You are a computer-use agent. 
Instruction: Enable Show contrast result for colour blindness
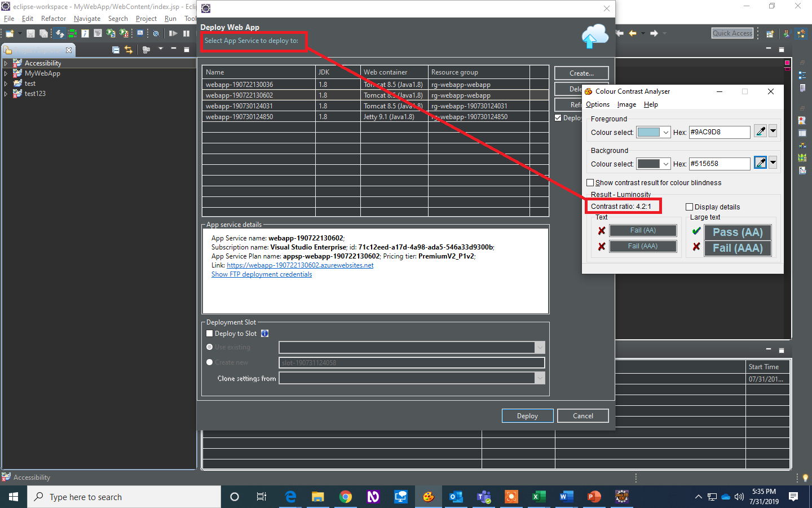click(x=590, y=182)
